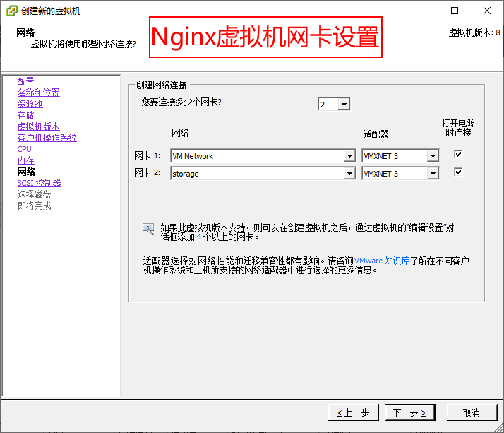Open NIC 2 VMXNET 3 adapter dropdown
The width and height of the screenshot is (504, 433).
click(433, 174)
